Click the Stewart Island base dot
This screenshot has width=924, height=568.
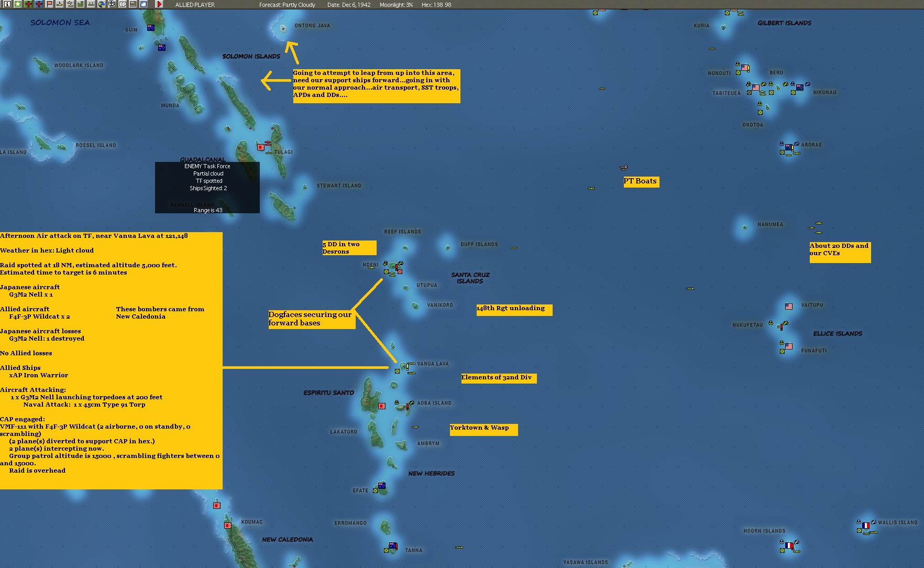pyautogui.click(x=305, y=187)
